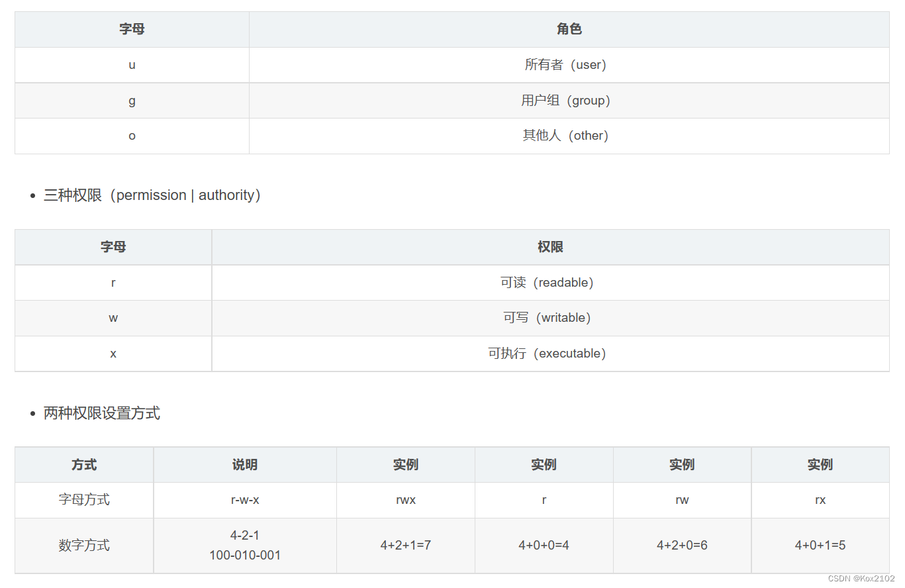
Task: Click the 实例 header above rw
Action: point(682,465)
